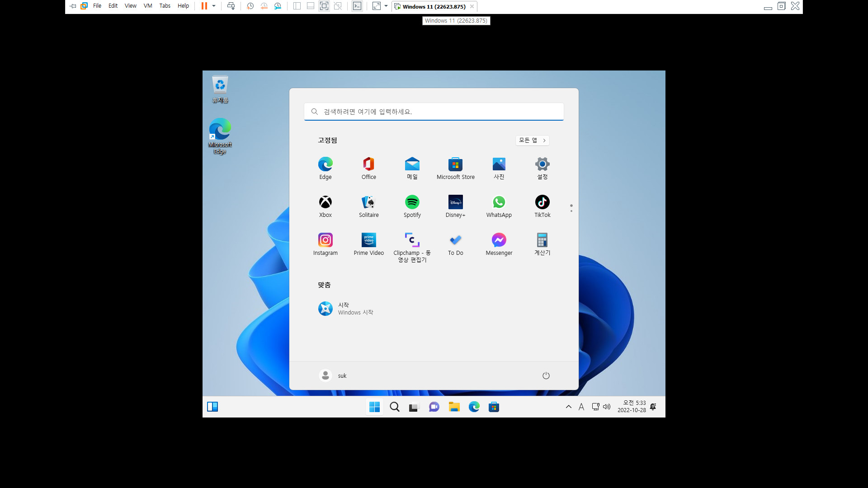Image resolution: width=868 pixels, height=488 pixels.
Task: Open the power options dropdown arrow beside pause
Action: tap(214, 6)
